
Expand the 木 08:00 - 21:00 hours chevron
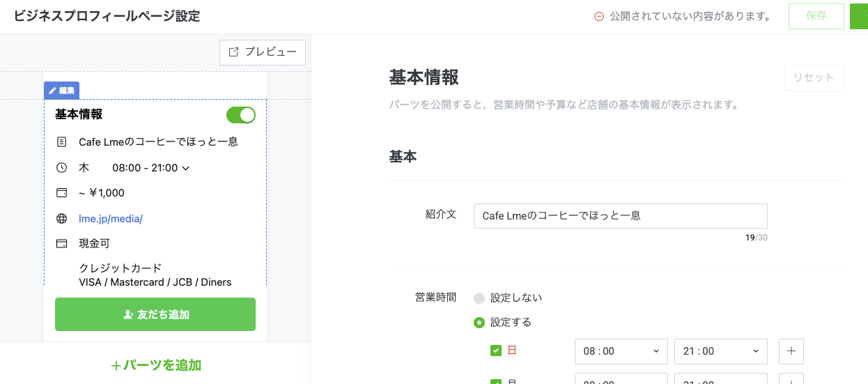(186, 168)
